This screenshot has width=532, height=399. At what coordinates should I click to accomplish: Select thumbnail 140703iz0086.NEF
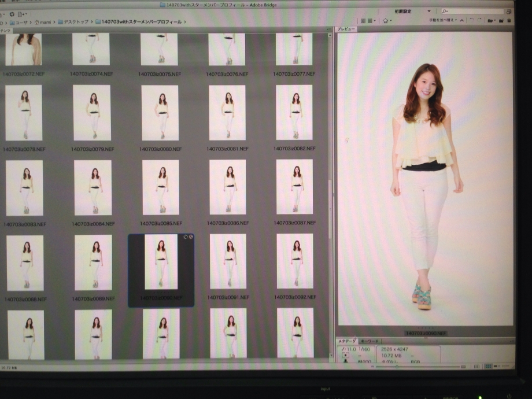coord(228,187)
